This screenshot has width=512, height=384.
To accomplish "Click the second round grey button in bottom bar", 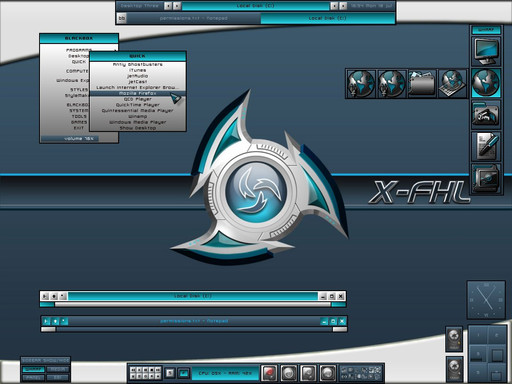I will (x=289, y=373).
